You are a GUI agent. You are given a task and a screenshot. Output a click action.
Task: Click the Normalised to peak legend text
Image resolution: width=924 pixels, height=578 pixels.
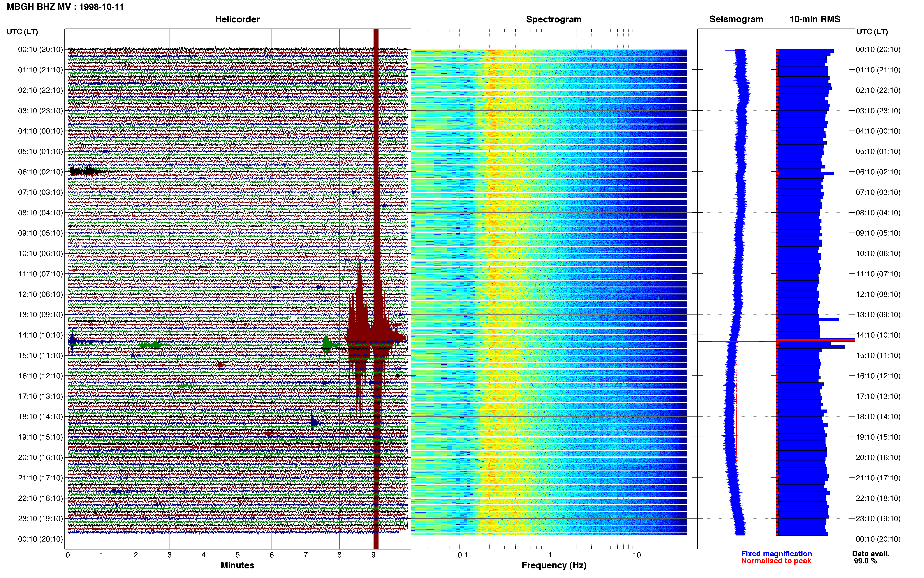click(x=776, y=561)
